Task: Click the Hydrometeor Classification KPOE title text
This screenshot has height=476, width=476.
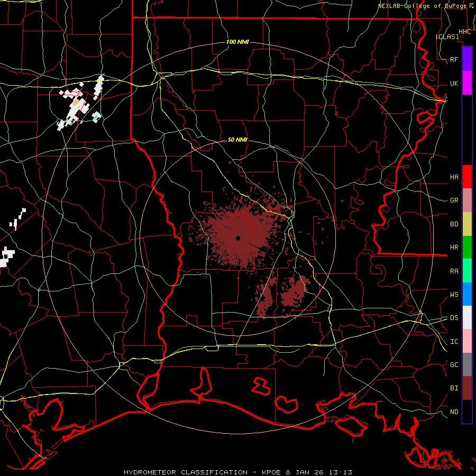Action: (237, 472)
